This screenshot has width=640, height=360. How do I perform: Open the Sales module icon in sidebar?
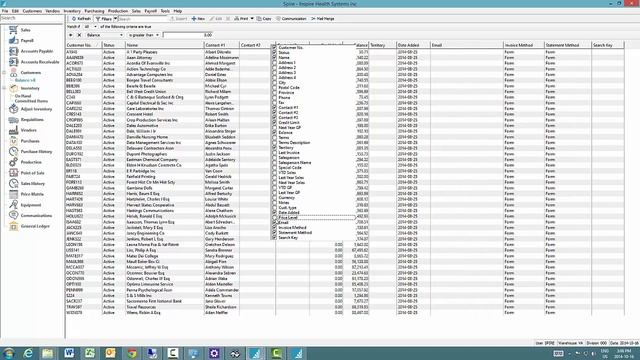[13, 30]
